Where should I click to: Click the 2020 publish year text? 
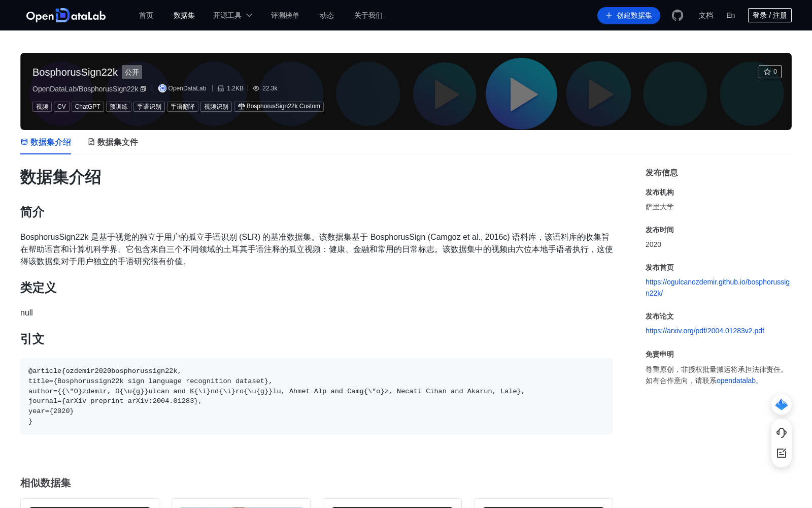tap(653, 244)
